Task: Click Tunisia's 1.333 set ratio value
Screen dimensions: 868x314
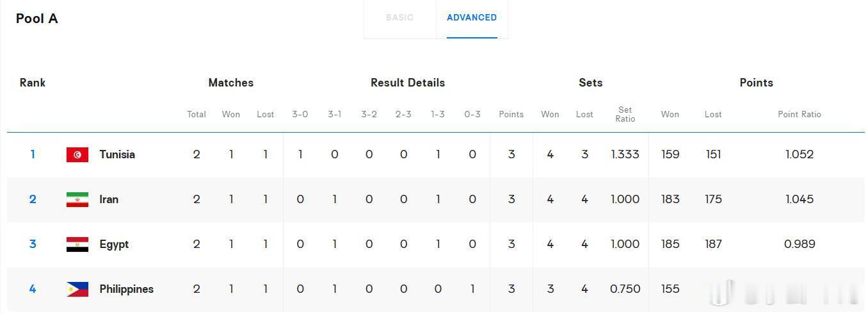Action: (x=625, y=154)
